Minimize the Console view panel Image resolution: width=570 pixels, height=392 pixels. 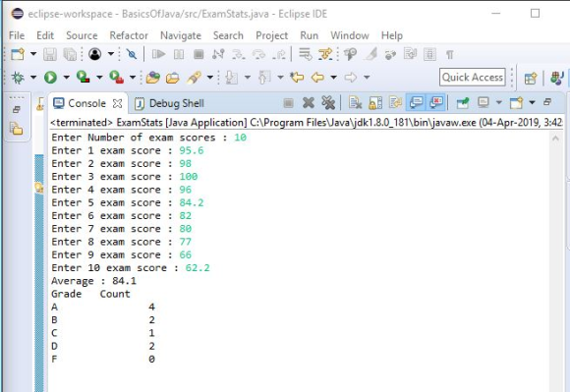[x=547, y=102]
